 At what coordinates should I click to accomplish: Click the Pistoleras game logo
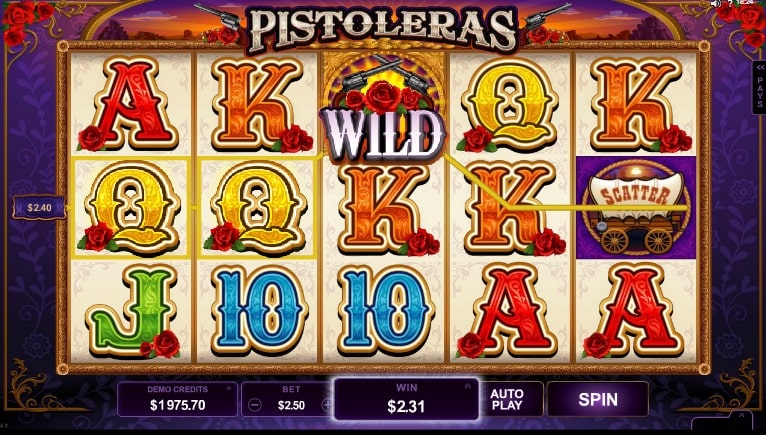(383, 28)
